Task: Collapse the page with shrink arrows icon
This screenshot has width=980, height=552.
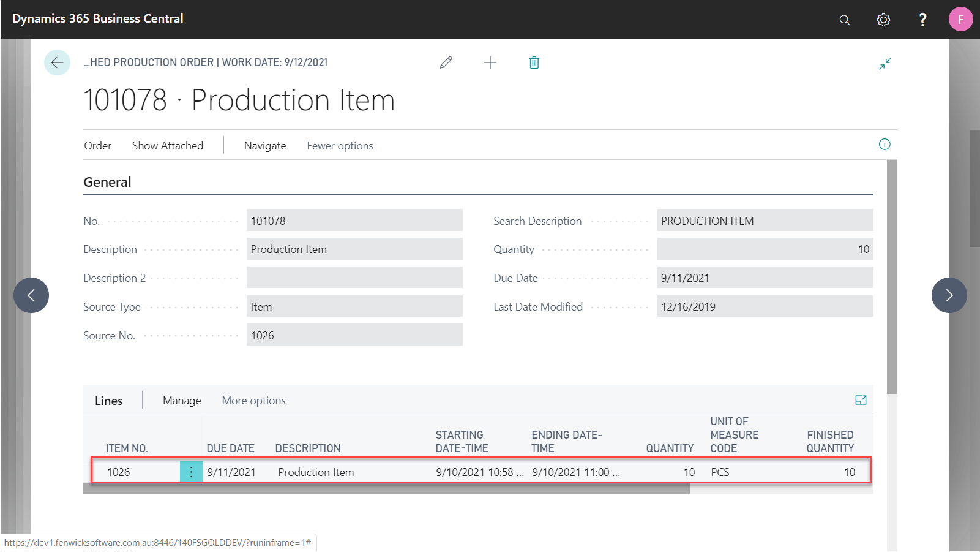Action: pos(885,63)
